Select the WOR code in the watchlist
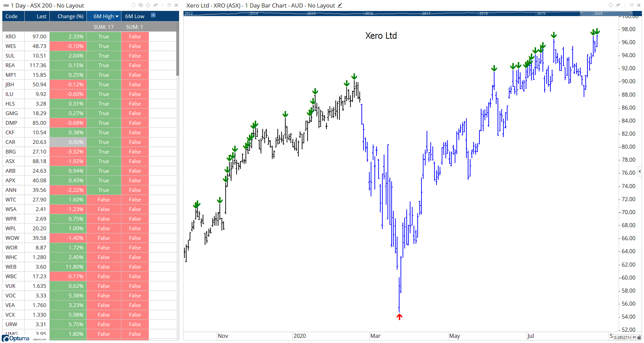The height and width of the screenshot is (343, 644). [11, 247]
